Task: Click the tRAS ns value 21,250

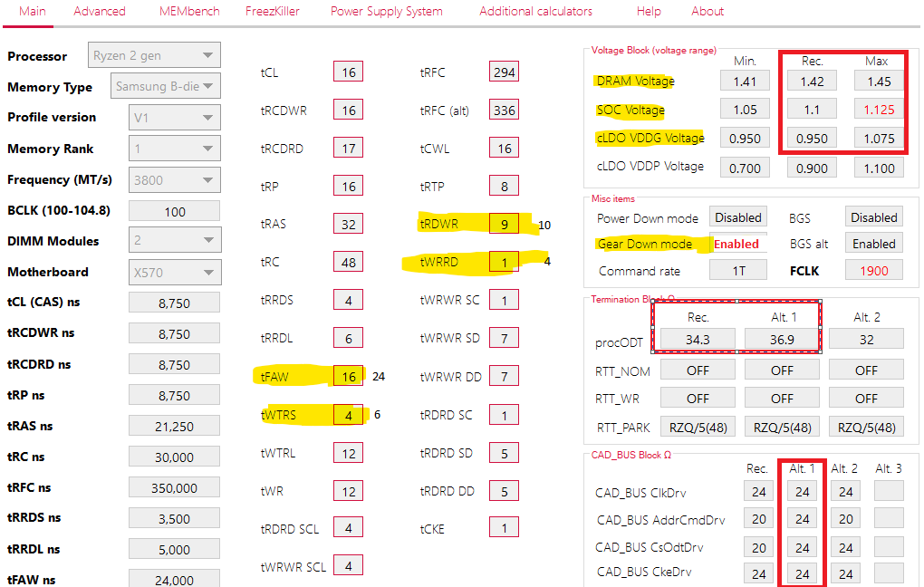Action: point(175,426)
